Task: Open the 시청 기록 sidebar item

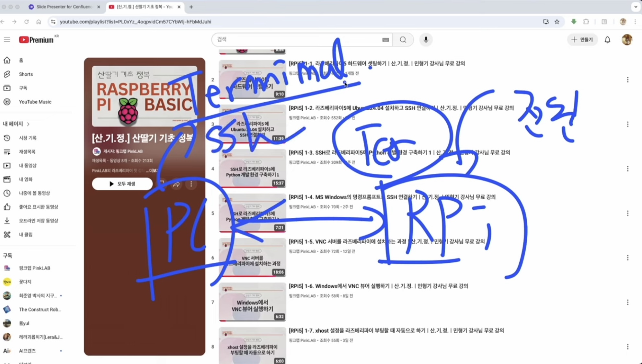Action: point(28,138)
